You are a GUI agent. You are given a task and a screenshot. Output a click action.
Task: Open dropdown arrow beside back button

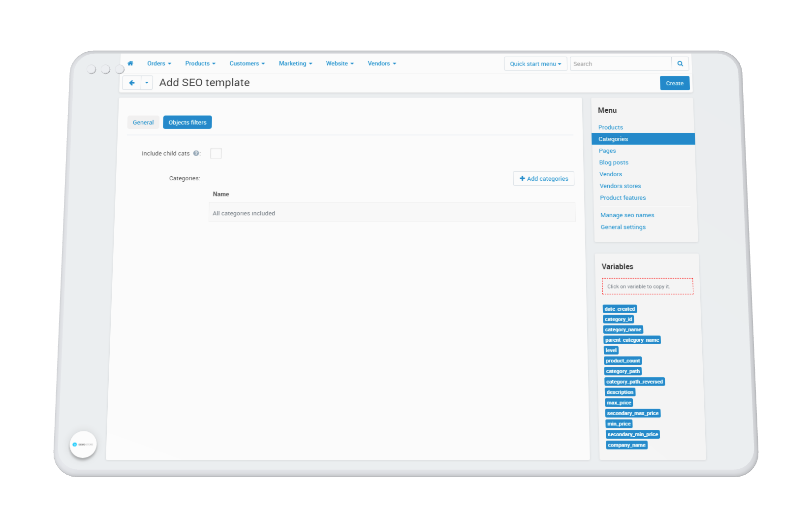click(147, 83)
